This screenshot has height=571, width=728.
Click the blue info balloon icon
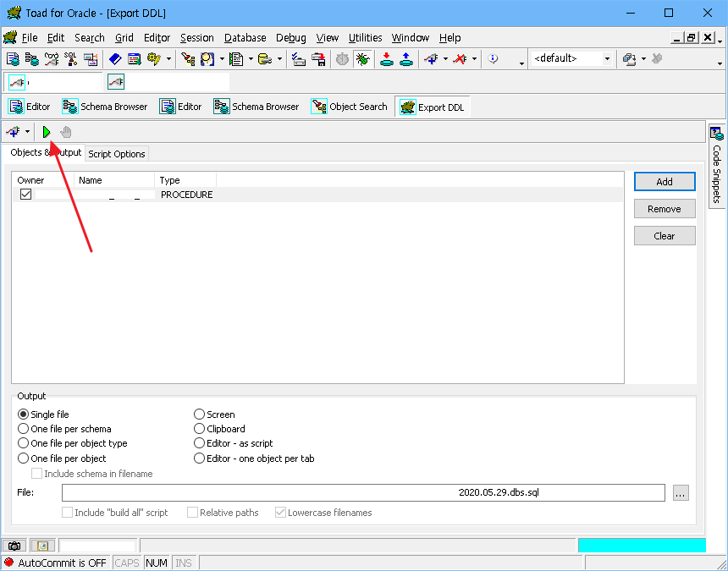click(493, 59)
